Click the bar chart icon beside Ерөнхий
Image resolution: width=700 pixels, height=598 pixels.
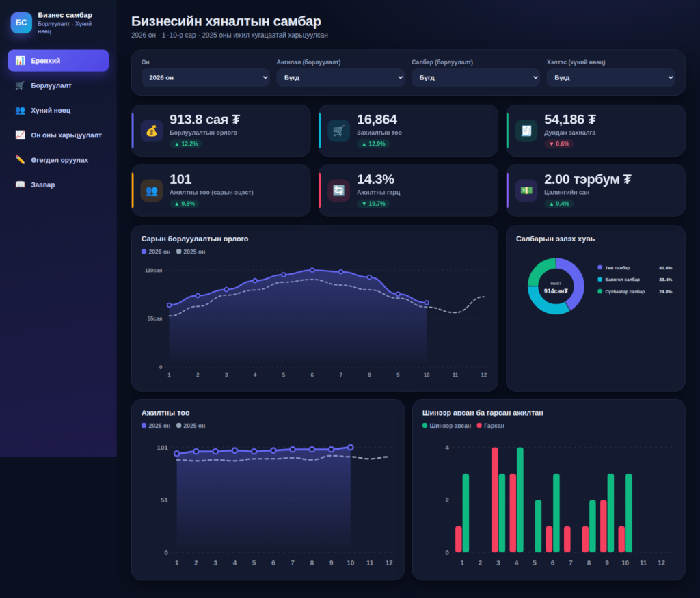[x=20, y=61]
